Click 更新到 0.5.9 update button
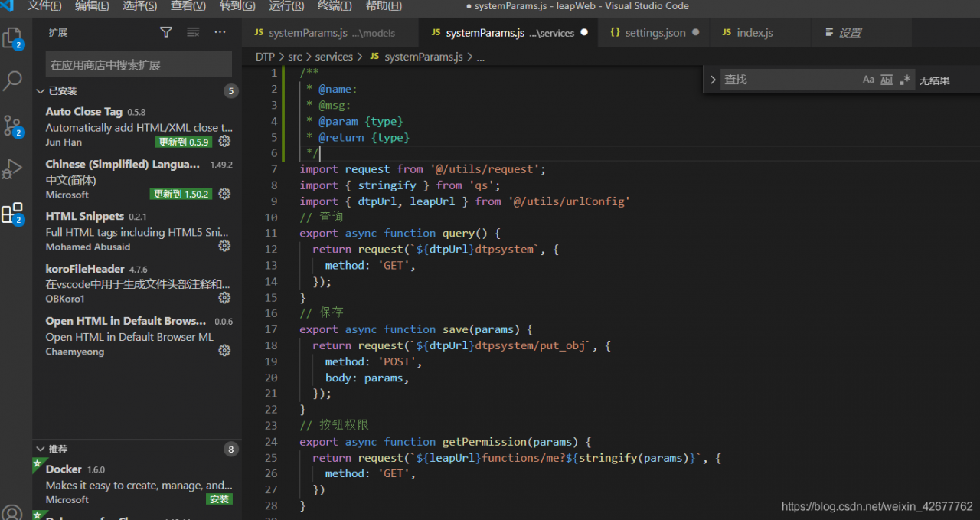The image size is (980, 520). [183, 142]
